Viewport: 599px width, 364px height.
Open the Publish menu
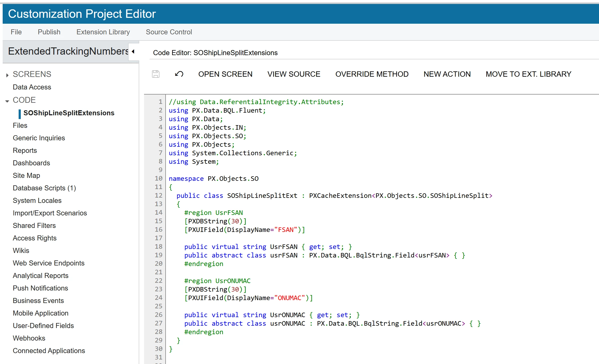pyautogui.click(x=49, y=32)
